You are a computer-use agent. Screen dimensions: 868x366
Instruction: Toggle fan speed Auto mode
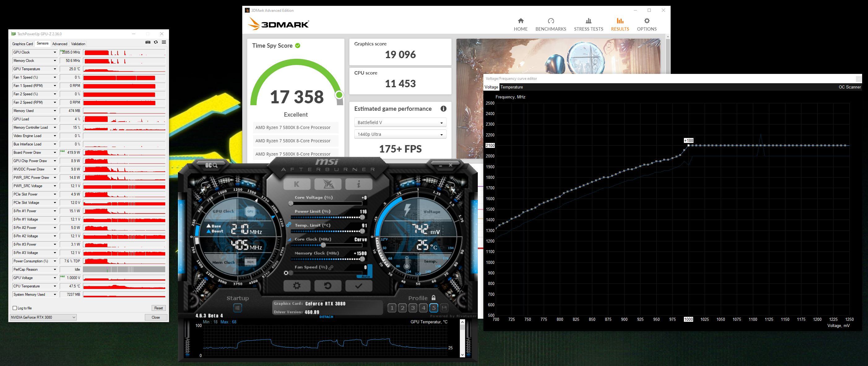click(x=365, y=276)
